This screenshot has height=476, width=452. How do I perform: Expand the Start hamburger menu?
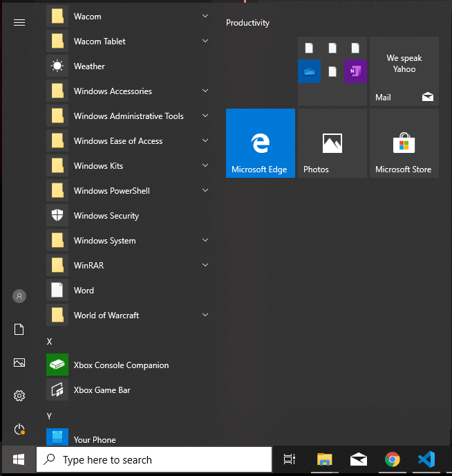point(19,22)
